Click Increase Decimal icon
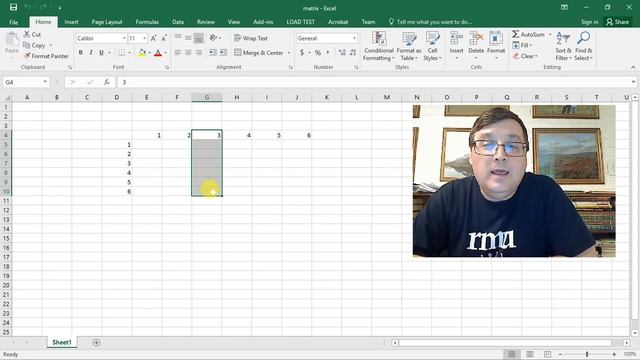The image size is (640, 360). (342, 53)
